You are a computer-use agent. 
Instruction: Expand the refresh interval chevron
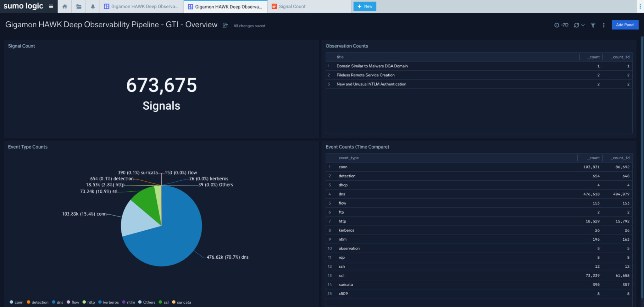582,25
